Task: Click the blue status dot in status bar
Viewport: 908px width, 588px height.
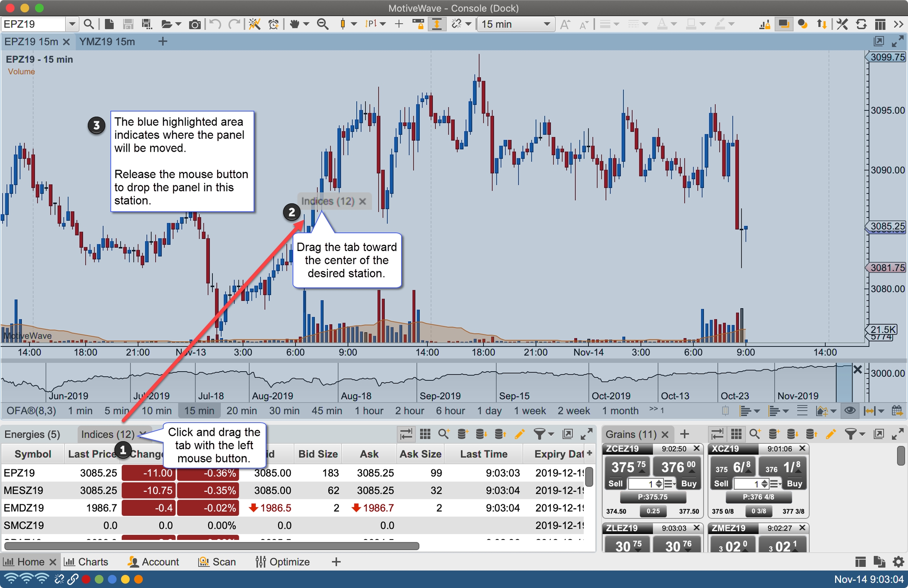Action: click(x=112, y=579)
